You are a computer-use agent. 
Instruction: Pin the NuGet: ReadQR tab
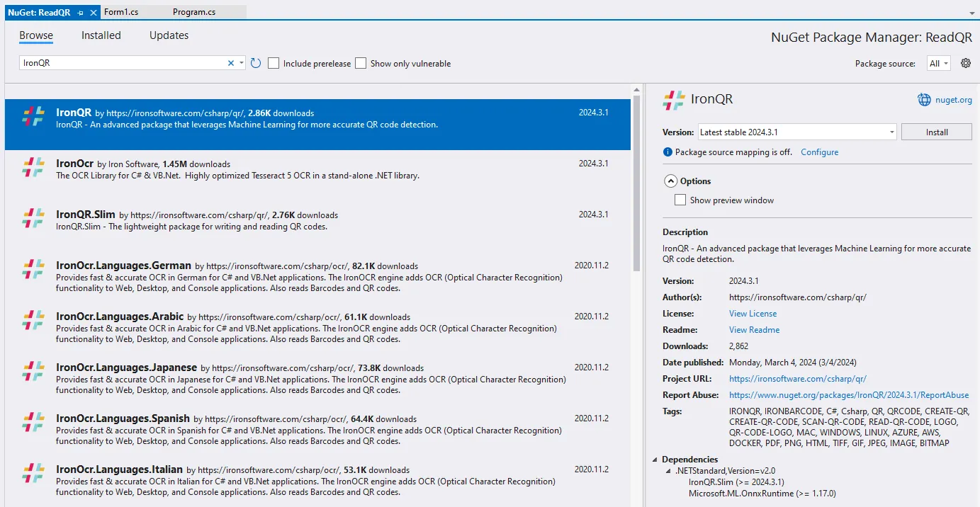tap(81, 13)
